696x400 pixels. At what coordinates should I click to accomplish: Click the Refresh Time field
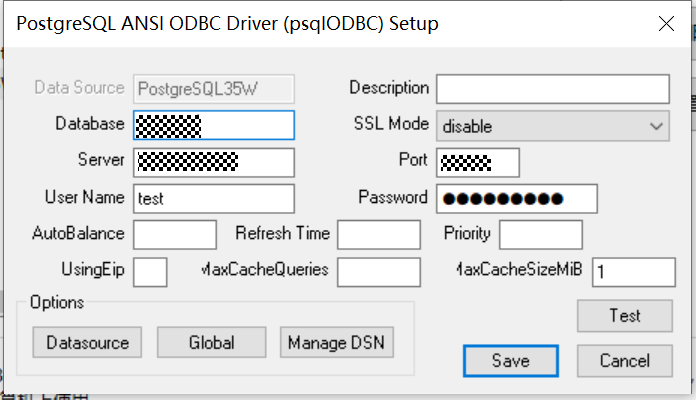(379, 234)
